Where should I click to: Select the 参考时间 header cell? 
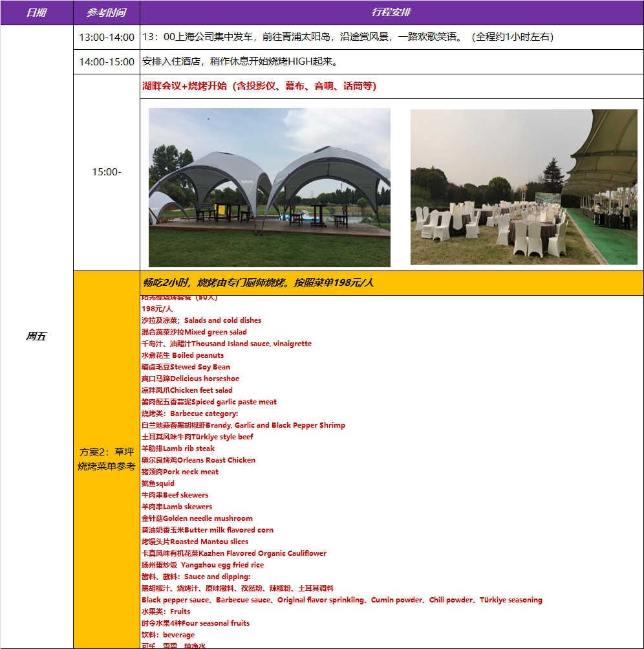point(106,12)
